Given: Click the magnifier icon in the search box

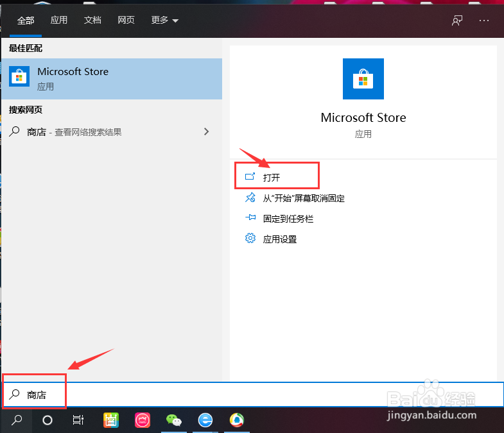Looking at the screenshot, I should pos(15,394).
